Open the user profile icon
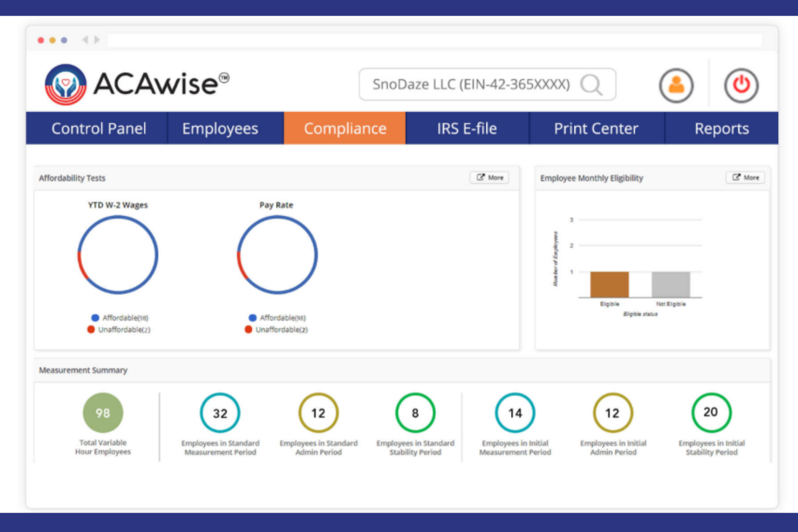This screenshot has width=798, height=532. click(x=676, y=85)
